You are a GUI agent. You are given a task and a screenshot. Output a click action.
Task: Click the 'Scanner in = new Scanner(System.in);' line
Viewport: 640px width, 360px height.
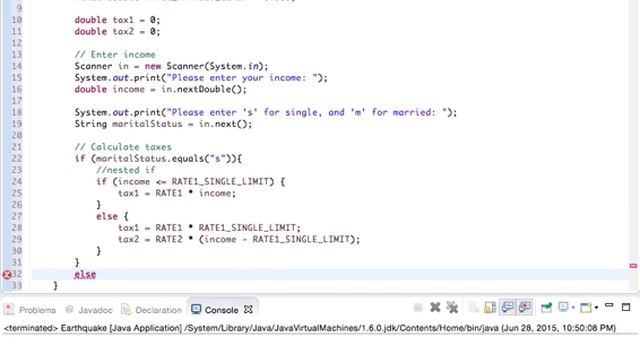(x=171, y=66)
